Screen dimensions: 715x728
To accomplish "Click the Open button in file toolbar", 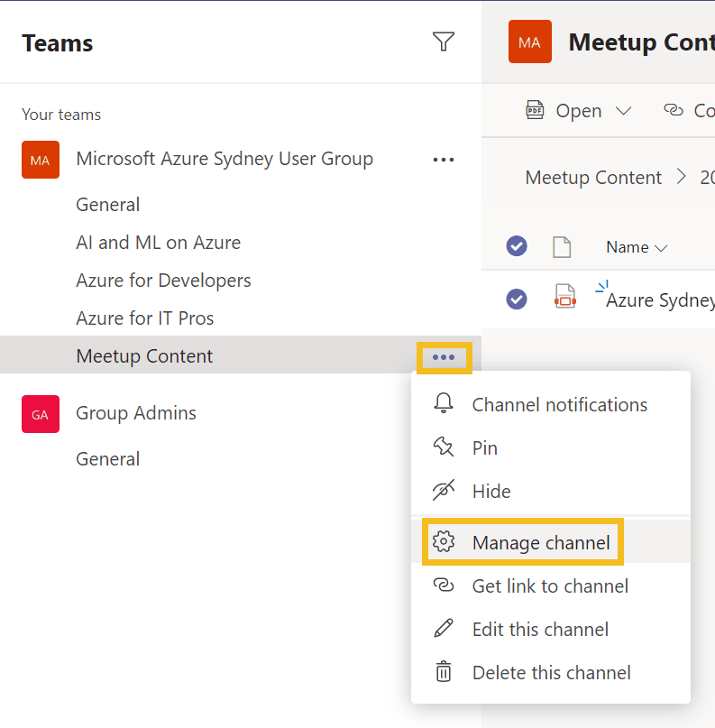I will pyautogui.click(x=578, y=110).
